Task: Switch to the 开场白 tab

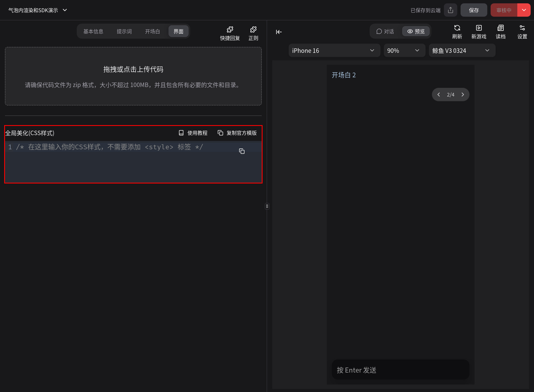Action: pyautogui.click(x=152, y=31)
